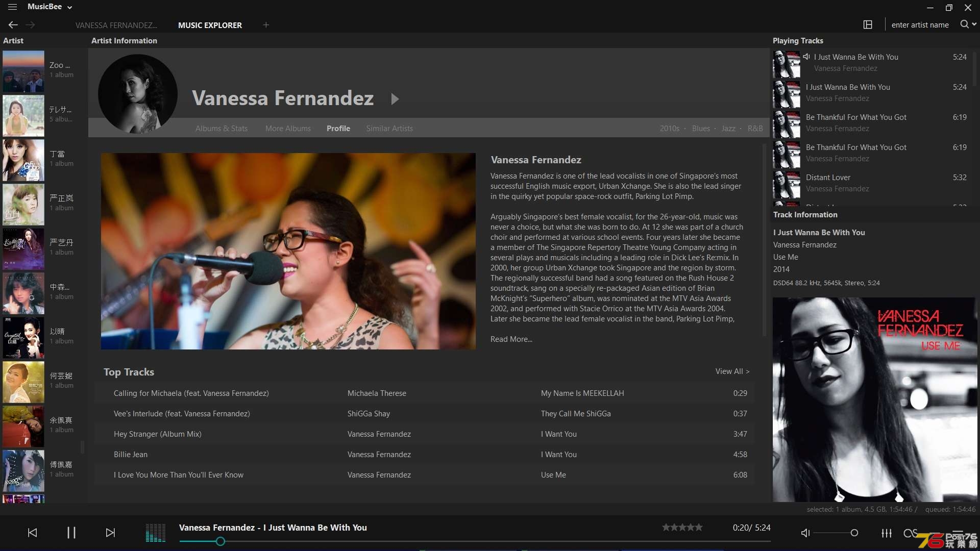Skip to previous track
Image resolution: width=980 pixels, height=551 pixels.
click(x=32, y=533)
